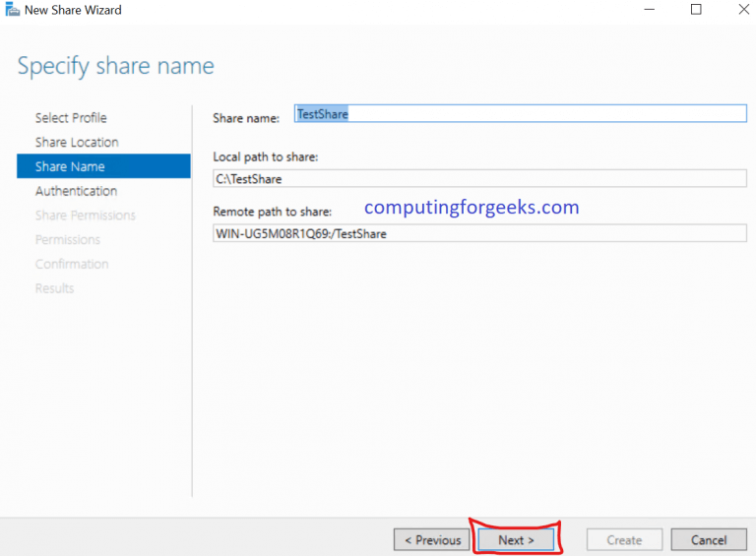Click the greyed-out Permissions step
Image resolution: width=756 pixels, height=556 pixels.
coord(68,240)
